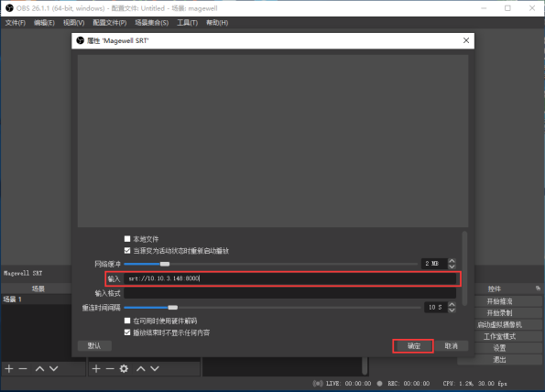Decrease the network buffer 2 MB value
This screenshot has width=545, height=392.
click(452, 267)
